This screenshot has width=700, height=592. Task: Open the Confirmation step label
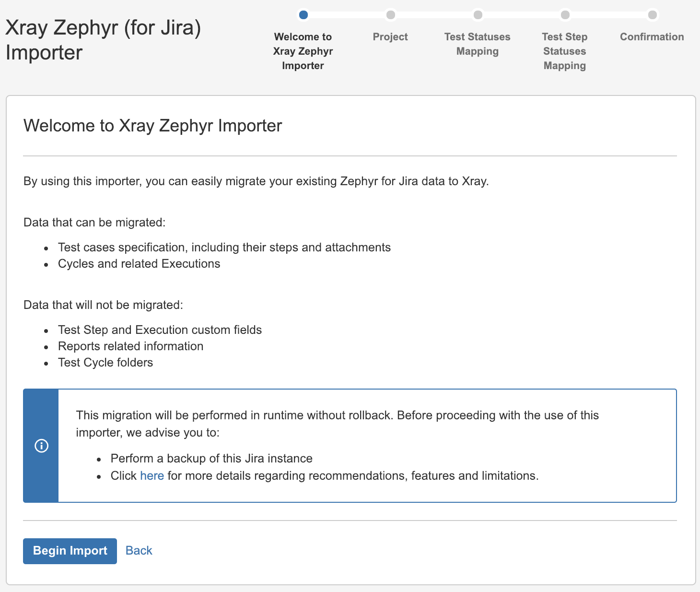click(x=652, y=37)
